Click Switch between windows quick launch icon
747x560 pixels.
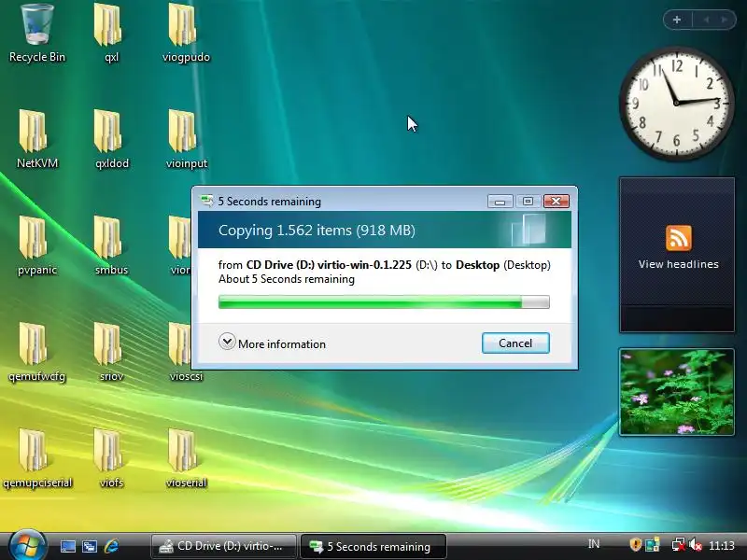pos(90,546)
